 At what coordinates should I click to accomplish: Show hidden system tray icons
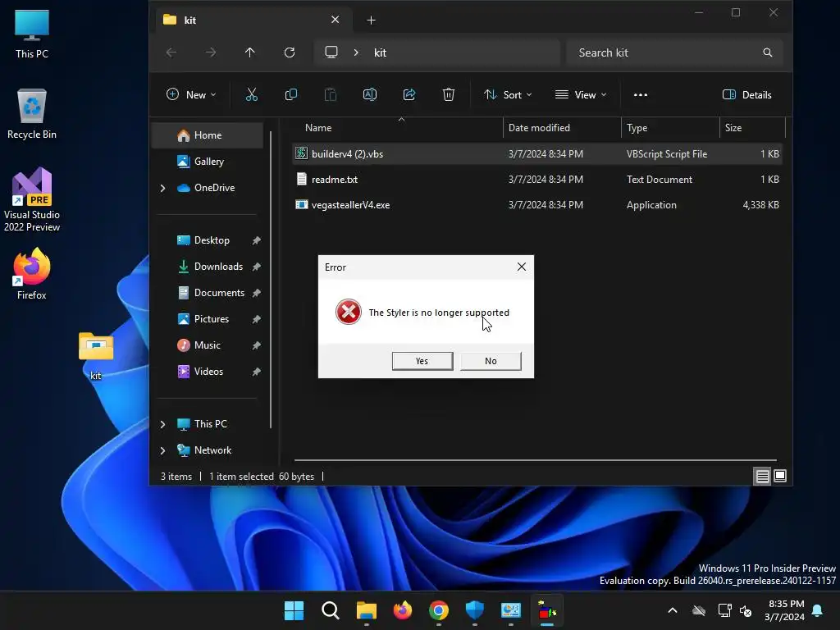pos(673,610)
